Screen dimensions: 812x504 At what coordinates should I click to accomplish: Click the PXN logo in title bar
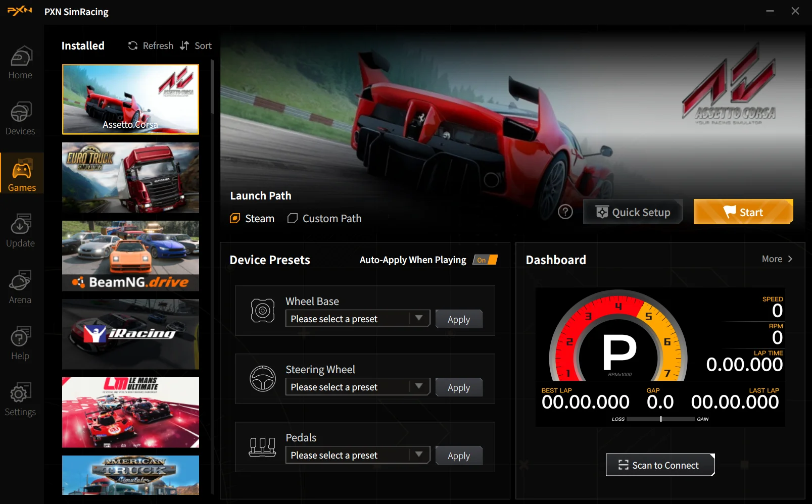pyautogui.click(x=20, y=11)
